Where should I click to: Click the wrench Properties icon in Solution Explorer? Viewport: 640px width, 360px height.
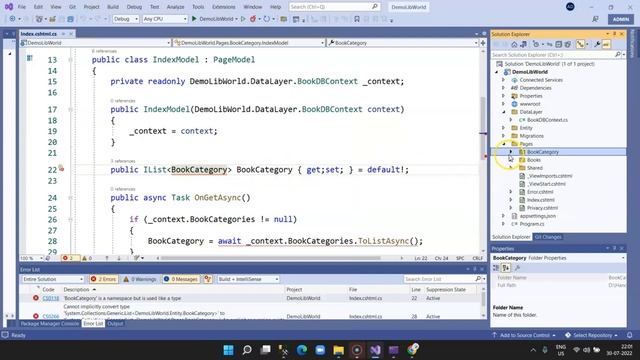click(597, 44)
